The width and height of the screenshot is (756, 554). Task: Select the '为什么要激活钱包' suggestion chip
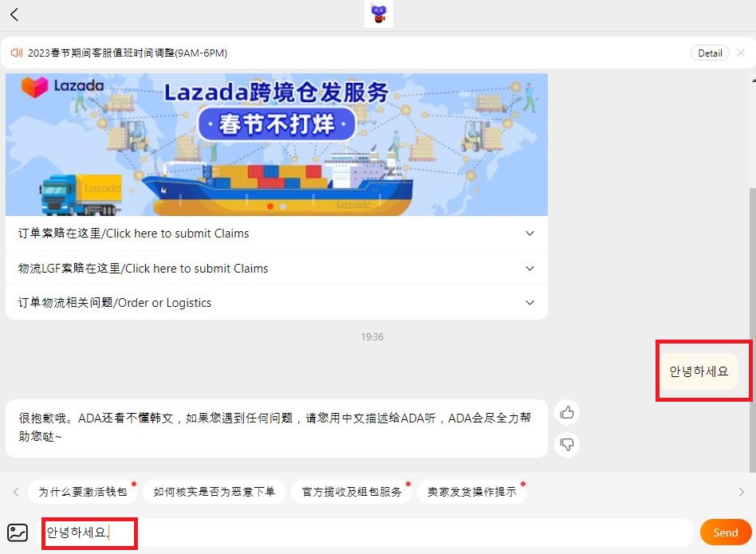point(82,492)
